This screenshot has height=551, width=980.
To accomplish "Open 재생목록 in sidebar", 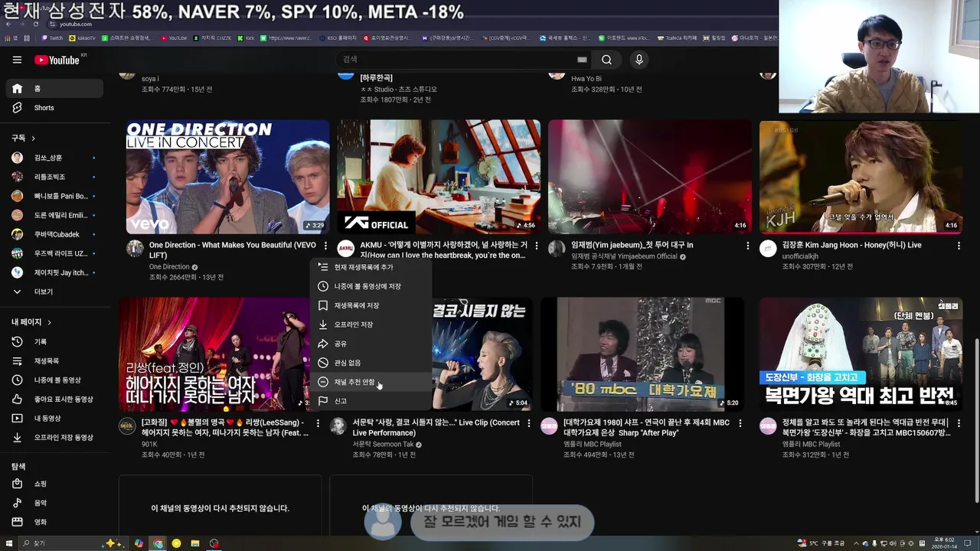I will pos(54,360).
